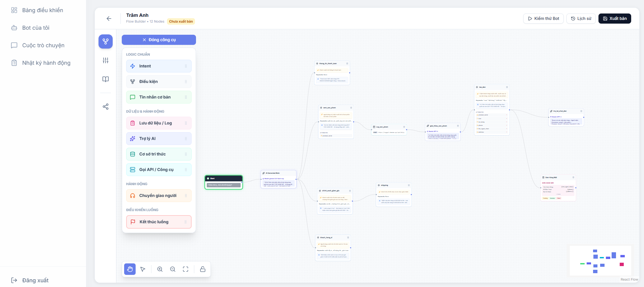Fit the flow to view
Viewport: 644px width, 287px height.
[186, 269]
